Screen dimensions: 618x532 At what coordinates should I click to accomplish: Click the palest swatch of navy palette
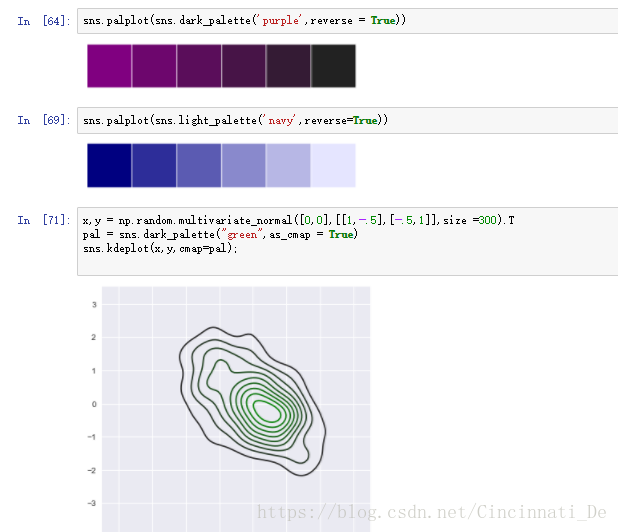(x=333, y=165)
